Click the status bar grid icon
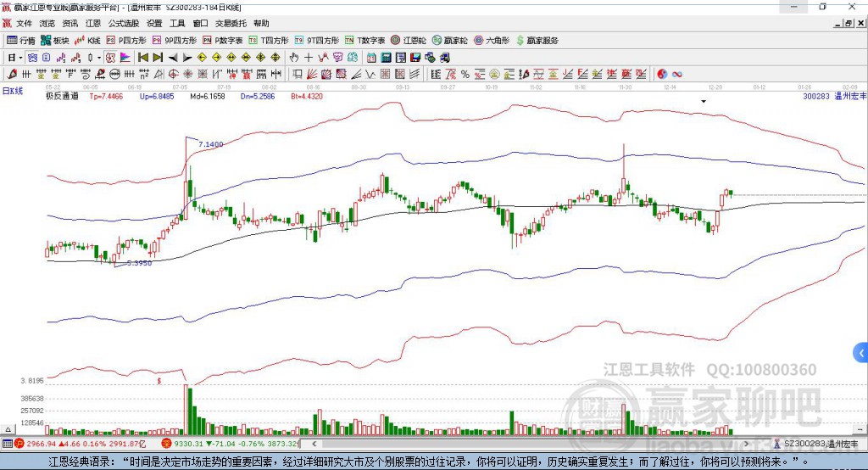 click(7, 444)
